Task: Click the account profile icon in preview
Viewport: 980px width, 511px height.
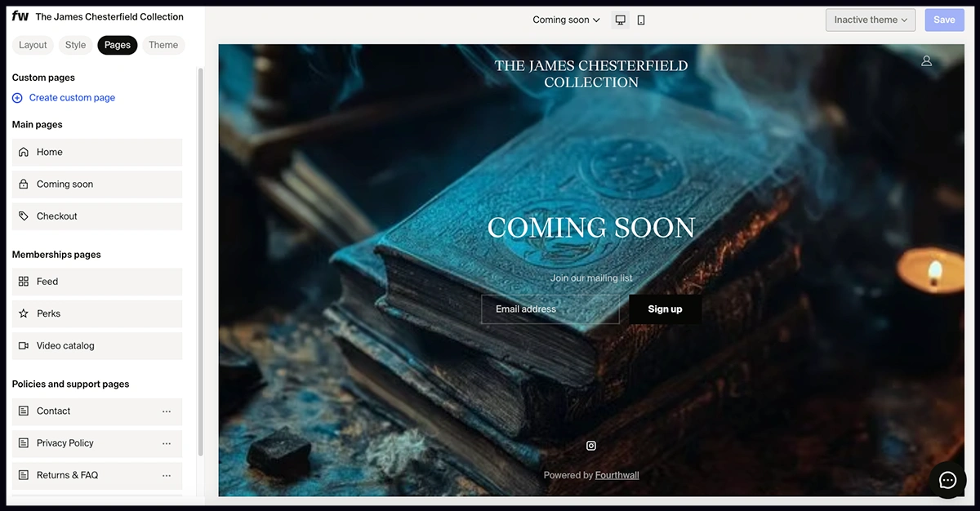Action: point(926,60)
